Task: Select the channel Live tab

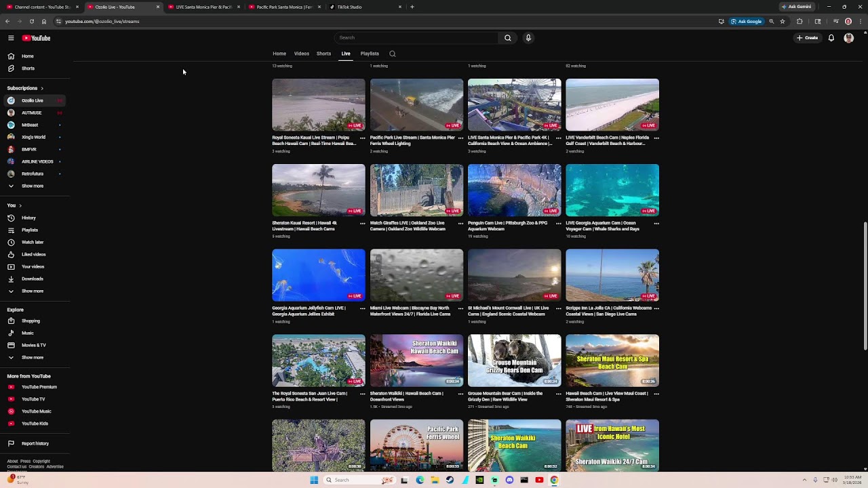Action: click(346, 54)
